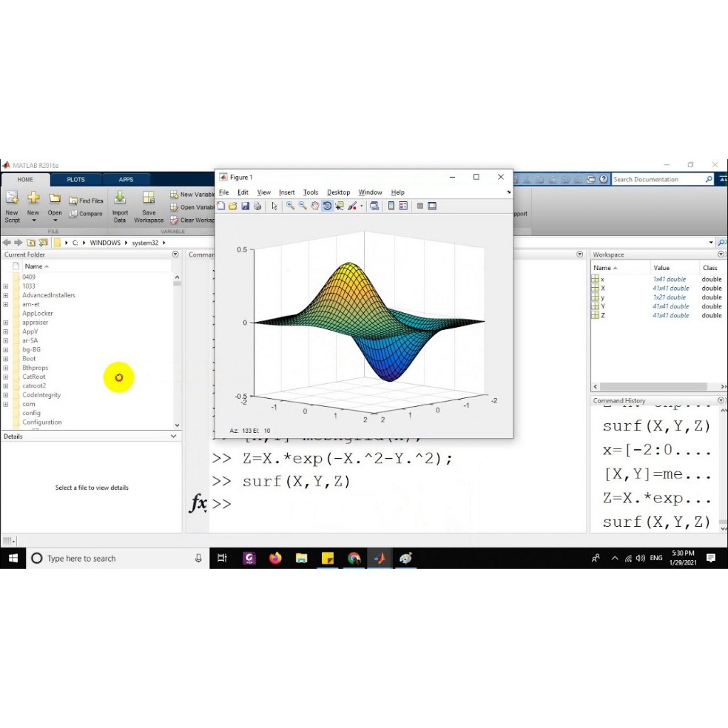Toggle the Rotate 3D tool
This screenshot has height=728, width=728.
(327, 206)
